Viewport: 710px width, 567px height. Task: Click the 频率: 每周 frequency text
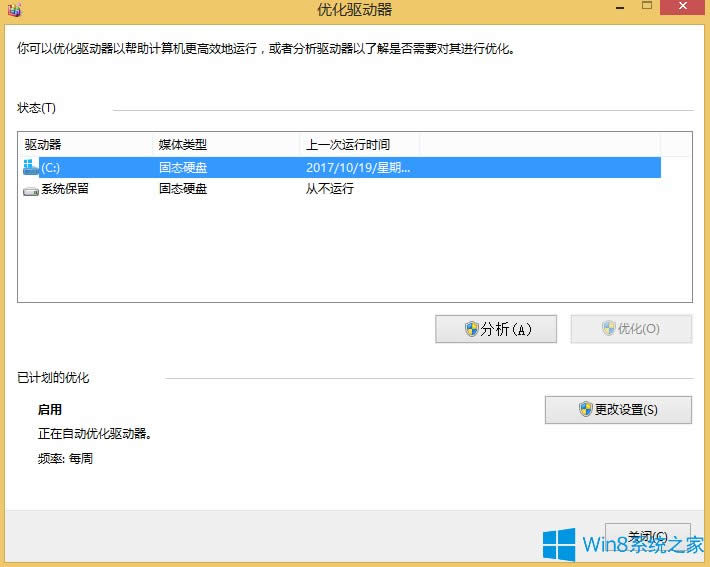click(65, 458)
